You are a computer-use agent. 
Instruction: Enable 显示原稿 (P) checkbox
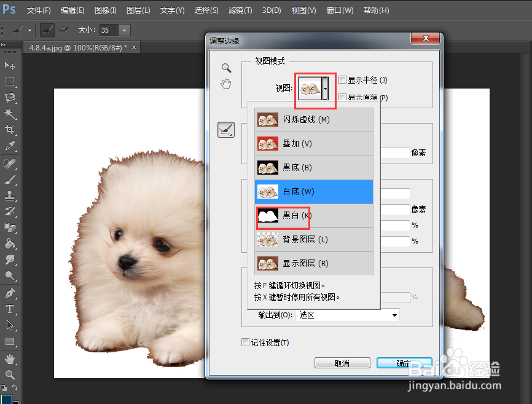(342, 97)
